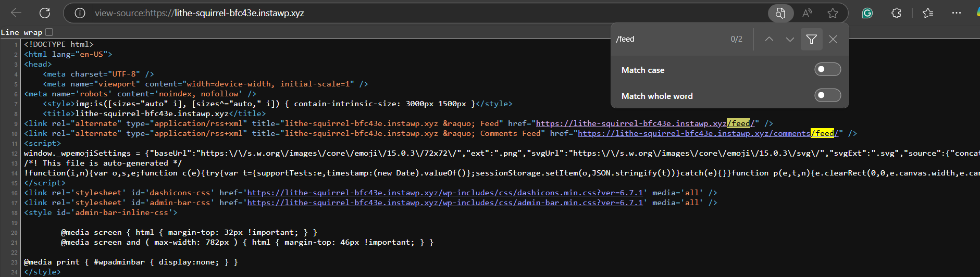Screen dimensions: 980x277
Task: Open the Grammarly extension icon
Action: pyautogui.click(x=867, y=13)
